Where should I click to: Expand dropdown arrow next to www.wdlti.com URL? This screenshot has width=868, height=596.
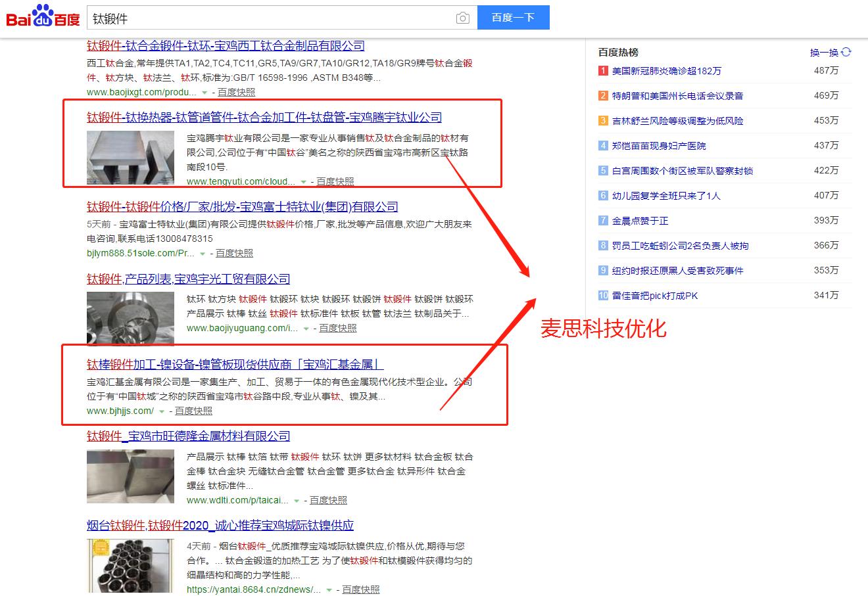[x=297, y=501]
